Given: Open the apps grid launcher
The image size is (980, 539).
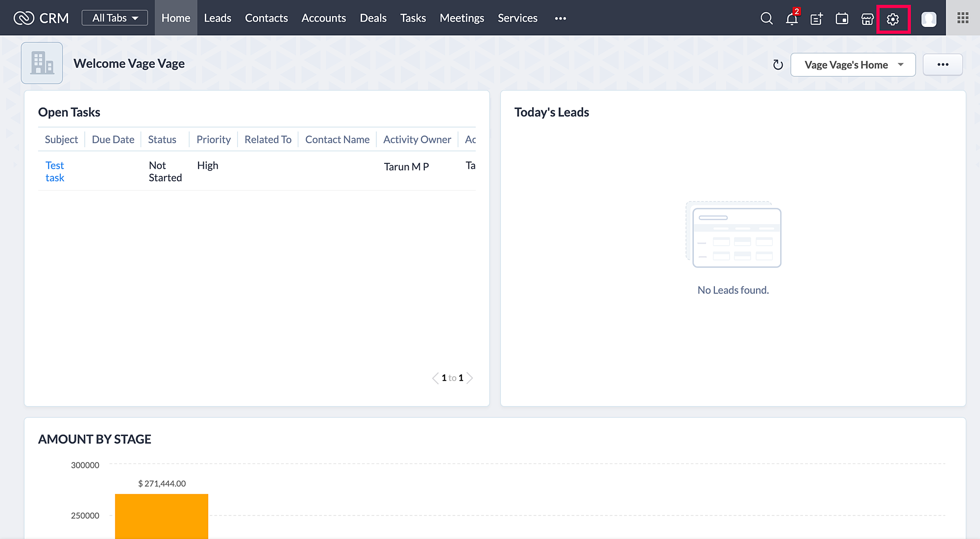Looking at the screenshot, I should [963, 18].
